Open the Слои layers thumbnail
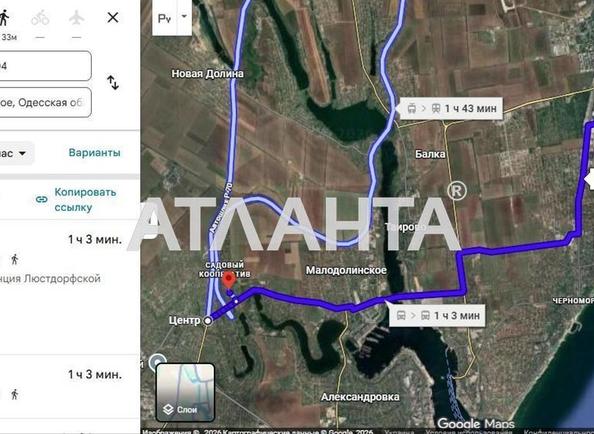Viewport: 594px width, 434px height. 186,392
